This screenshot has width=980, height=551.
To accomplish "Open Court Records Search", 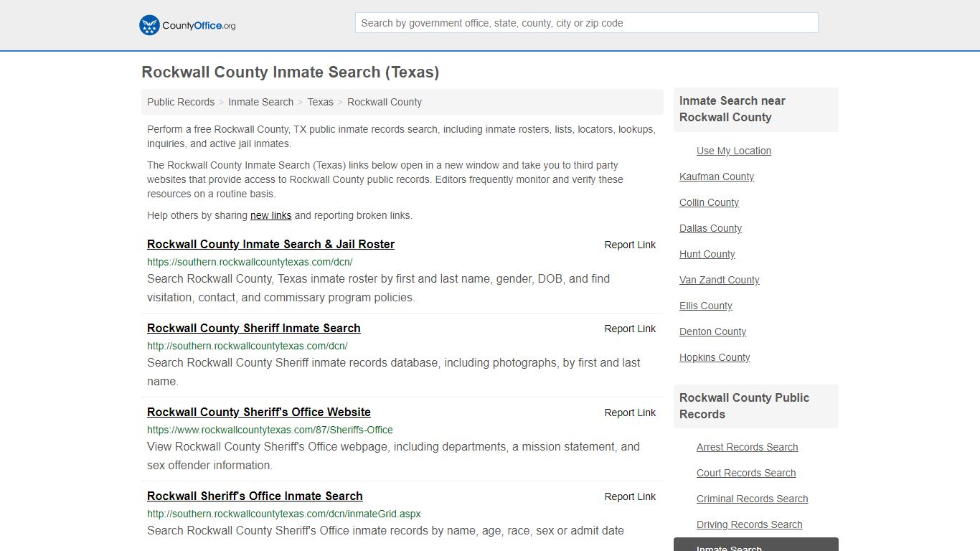I will [x=746, y=473].
